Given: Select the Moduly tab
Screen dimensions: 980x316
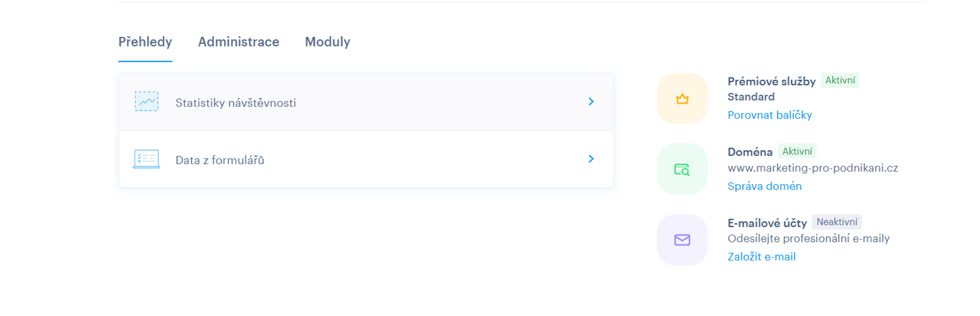Looking at the screenshot, I should (327, 42).
